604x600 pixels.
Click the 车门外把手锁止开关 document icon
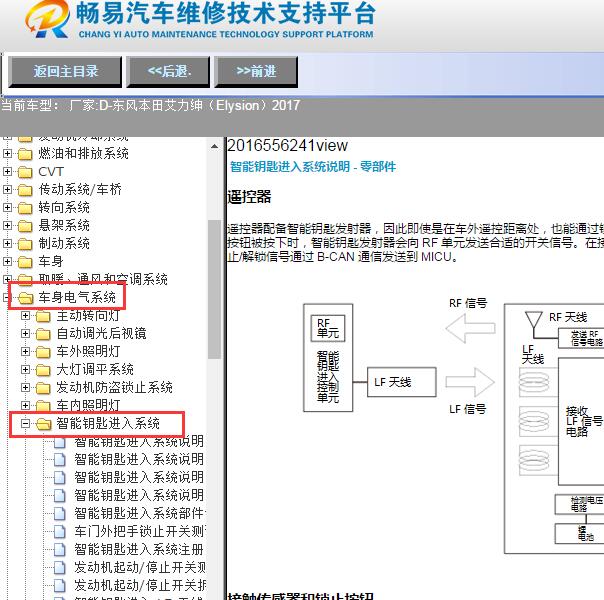pyautogui.click(x=60, y=532)
